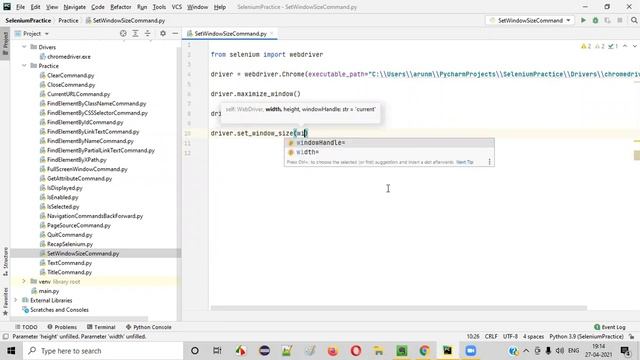The image size is (640, 360).
Task: Select Scratches and Consoles node
Action: pyautogui.click(x=55, y=309)
